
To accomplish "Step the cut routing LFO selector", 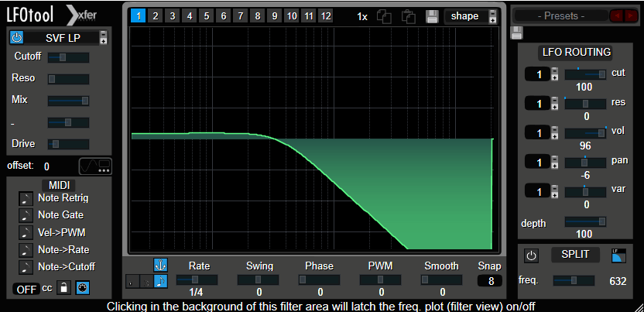I will (x=554, y=74).
